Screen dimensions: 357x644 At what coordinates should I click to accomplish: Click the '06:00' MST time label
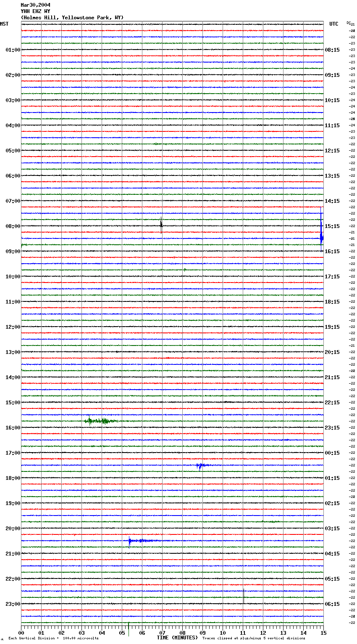pyautogui.click(x=13, y=176)
